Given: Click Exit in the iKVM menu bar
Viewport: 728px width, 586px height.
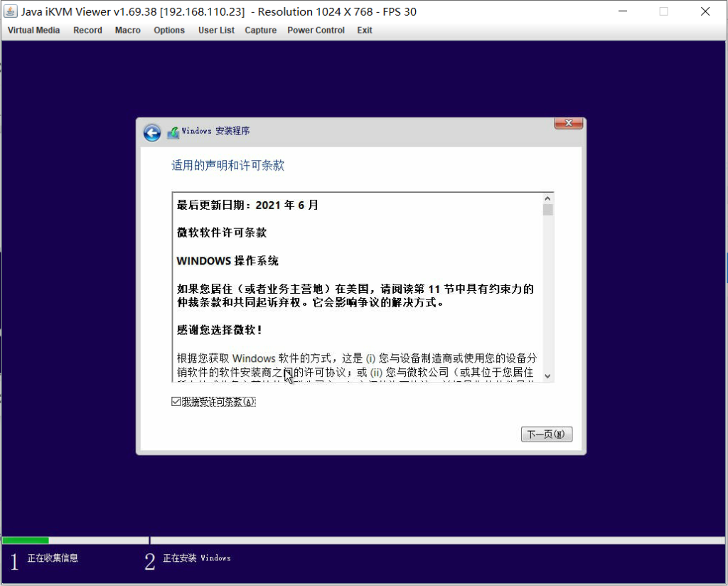Looking at the screenshot, I should (x=365, y=31).
